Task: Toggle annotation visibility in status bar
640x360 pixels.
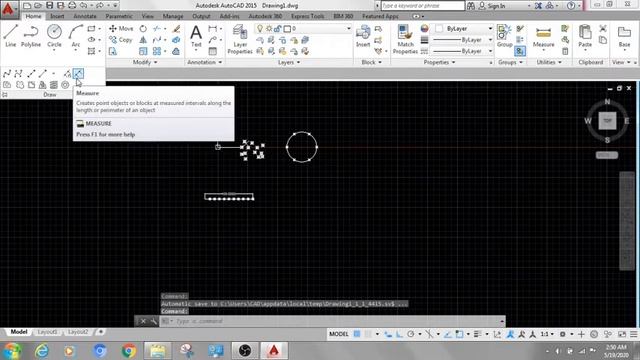Action: click(x=510, y=334)
